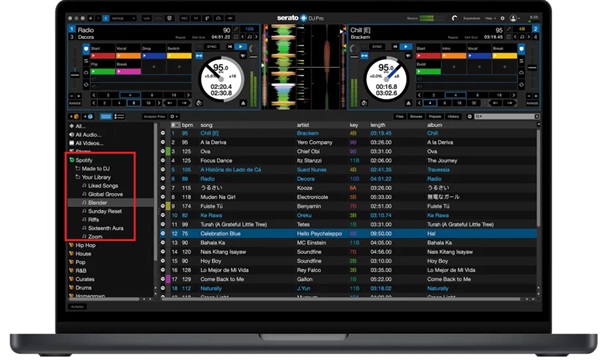Play the Chill track on deck 2
600x360 pixels.
pos(406,47)
